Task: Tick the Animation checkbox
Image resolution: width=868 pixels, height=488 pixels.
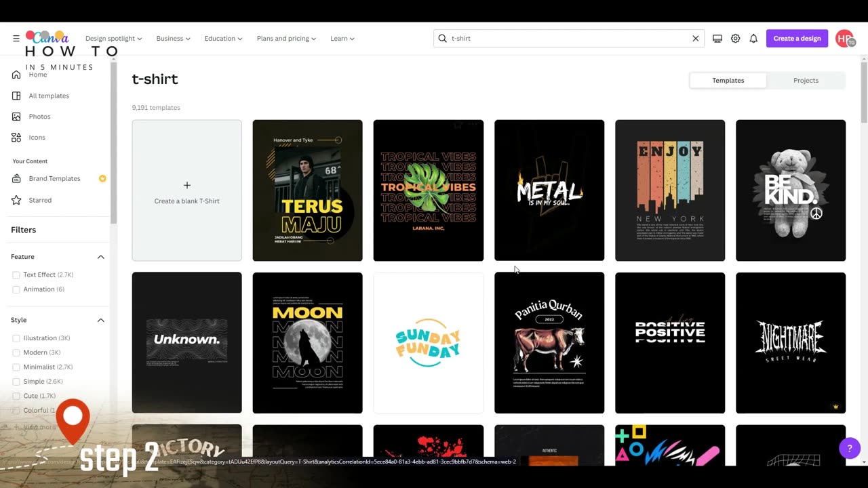Action: point(16,289)
